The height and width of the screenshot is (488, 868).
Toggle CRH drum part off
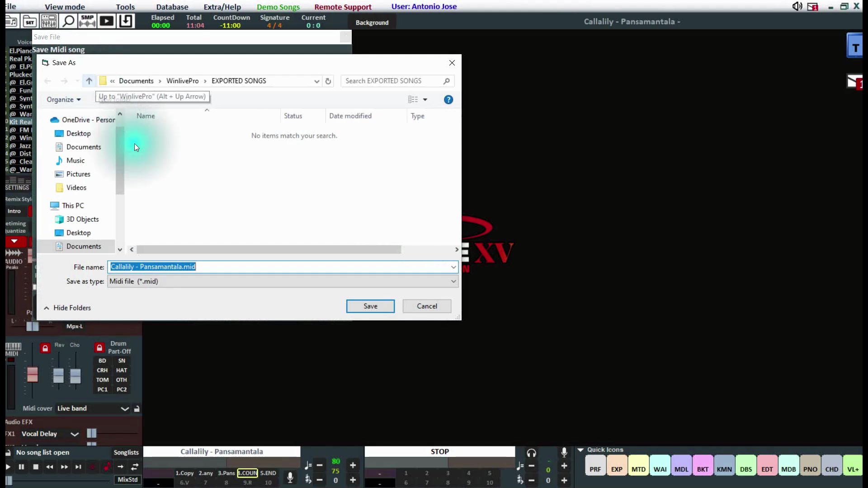(102, 371)
